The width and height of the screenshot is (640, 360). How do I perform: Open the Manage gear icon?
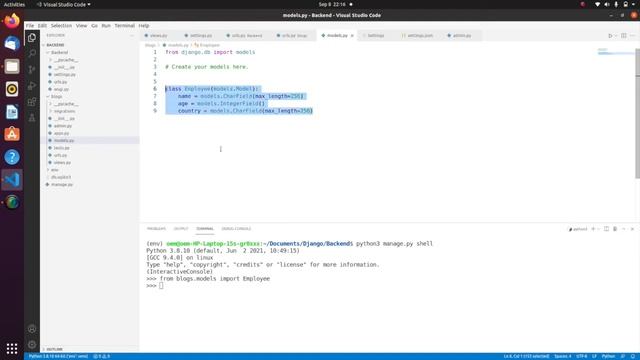coord(32,344)
